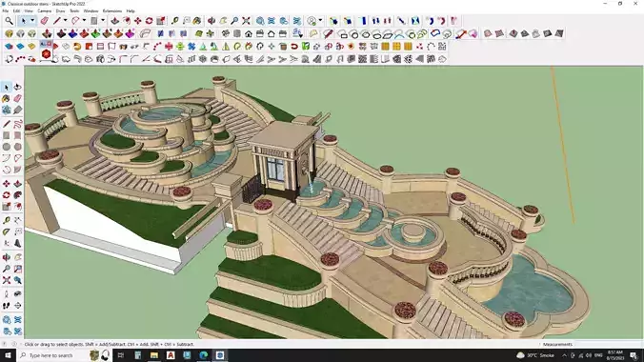The image size is (644, 362).
Task: Select the Circle tool in the left palette
Action: pos(6,147)
